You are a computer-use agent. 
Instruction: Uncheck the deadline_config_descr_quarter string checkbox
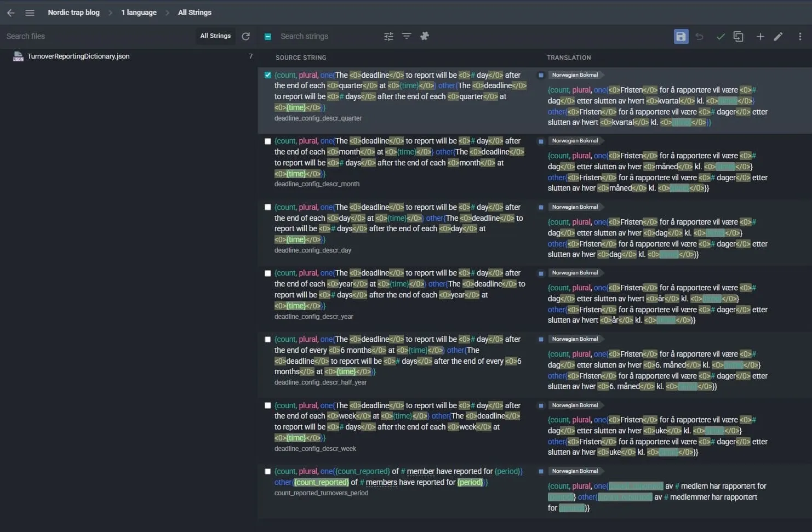[x=268, y=75]
